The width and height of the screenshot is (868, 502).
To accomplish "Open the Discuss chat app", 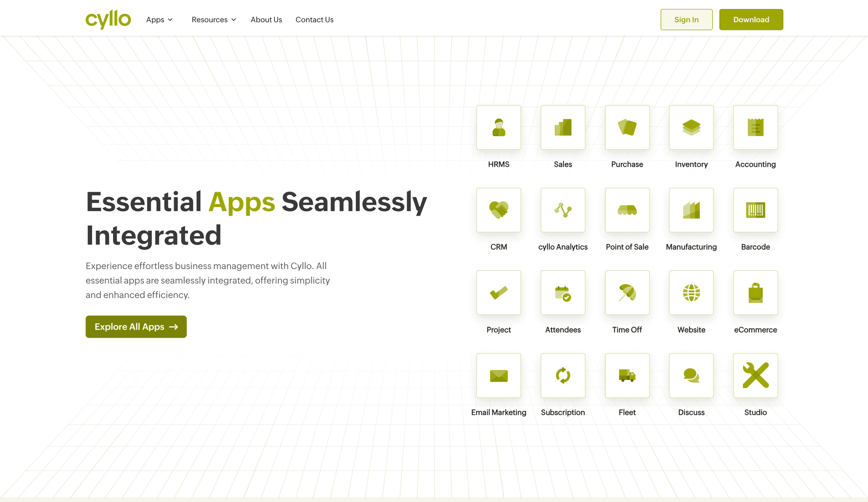I will pos(691,375).
